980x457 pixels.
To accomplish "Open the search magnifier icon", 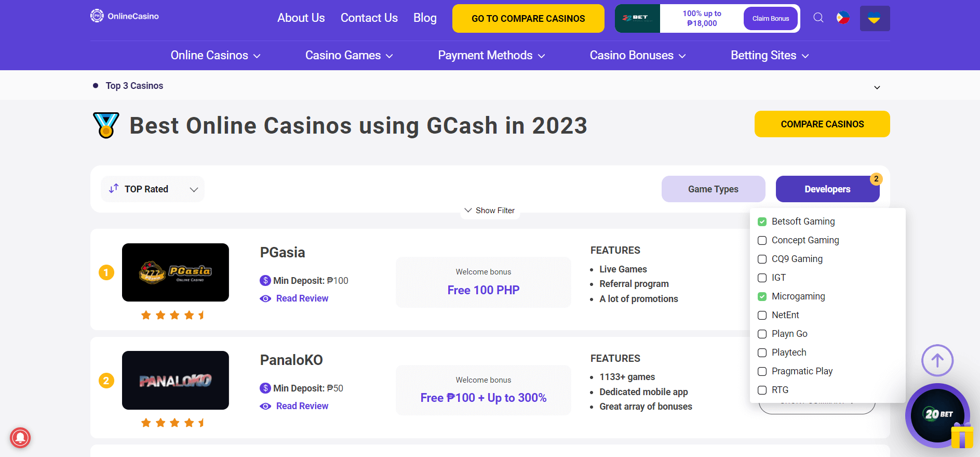I will [818, 18].
